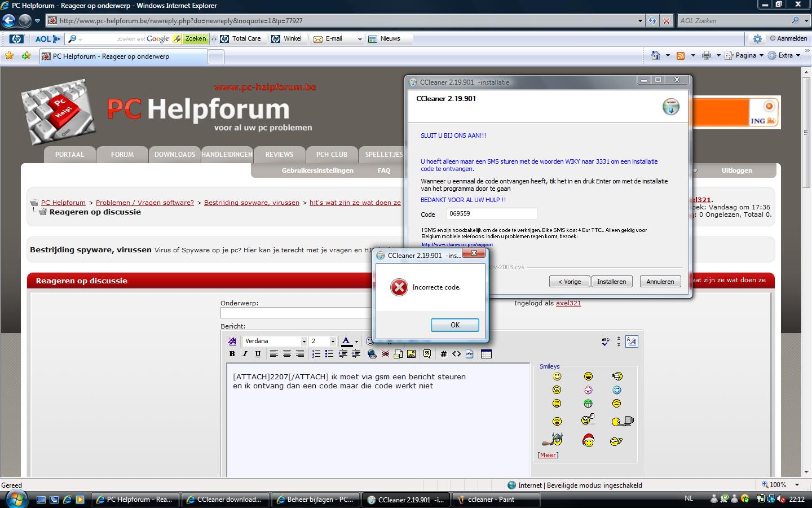Click the Underline formatting icon

258,354
